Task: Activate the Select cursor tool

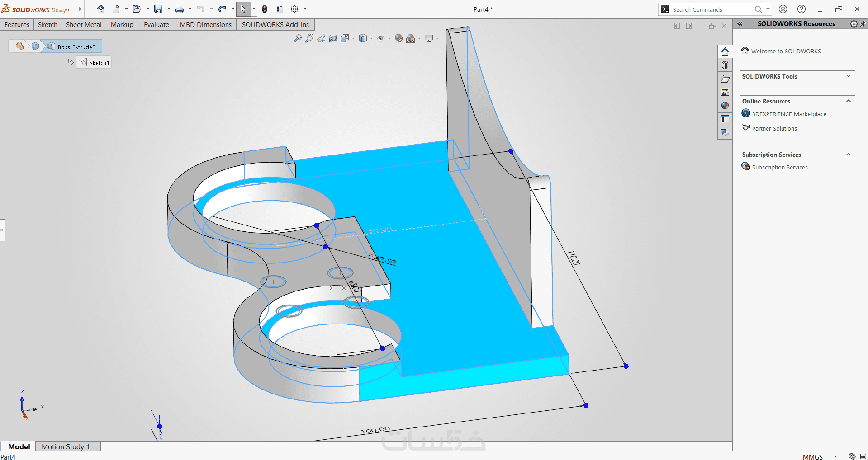Action: tap(243, 9)
